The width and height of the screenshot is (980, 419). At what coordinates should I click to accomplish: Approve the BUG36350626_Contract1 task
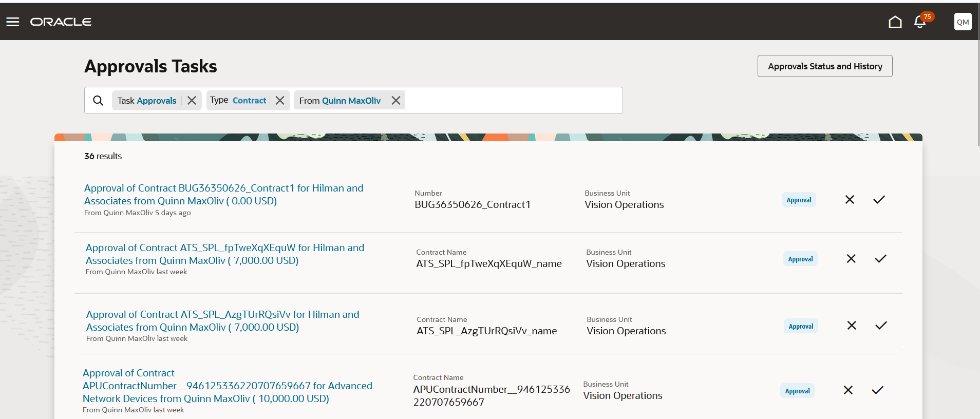(879, 199)
